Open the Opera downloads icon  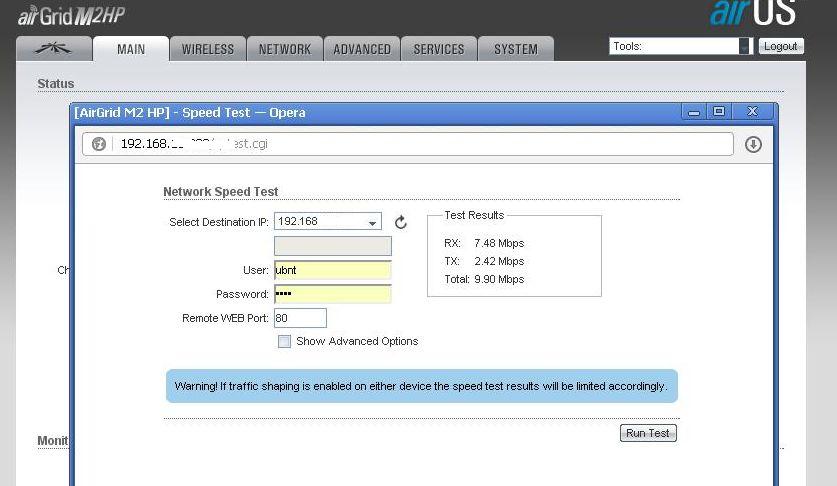click(753, 144)
